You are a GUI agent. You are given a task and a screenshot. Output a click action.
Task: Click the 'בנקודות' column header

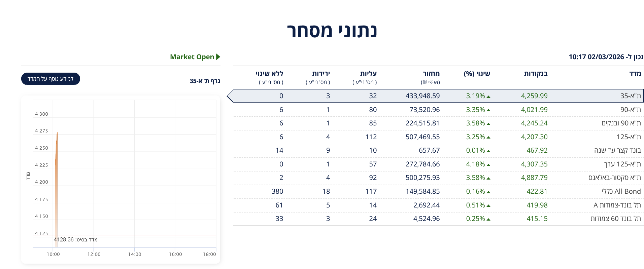pos(536,74)
